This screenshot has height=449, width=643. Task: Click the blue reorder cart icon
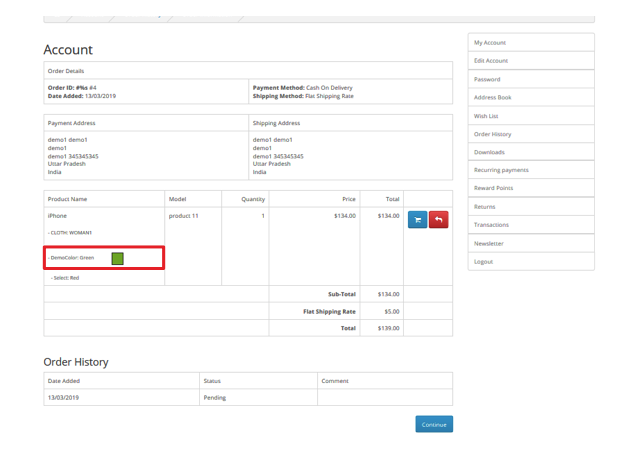417,219
